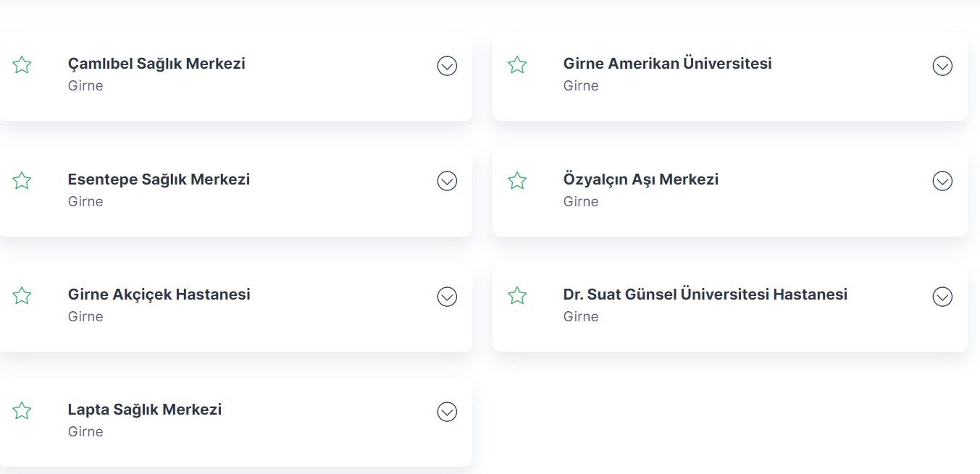Toggle star for Özyalçın Aşı Merkezi
Viewport: 980px width, 474px height.
[x=517, y=180]
